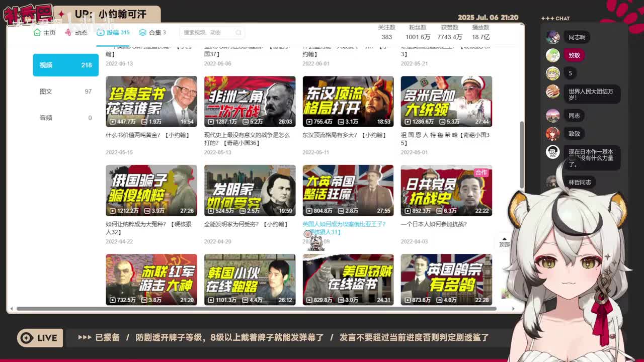Screen dimensions: 644x362
Task: Open the 英国鸽宗有多鸽 video thumbnail
Action: (x=446, y=280)
